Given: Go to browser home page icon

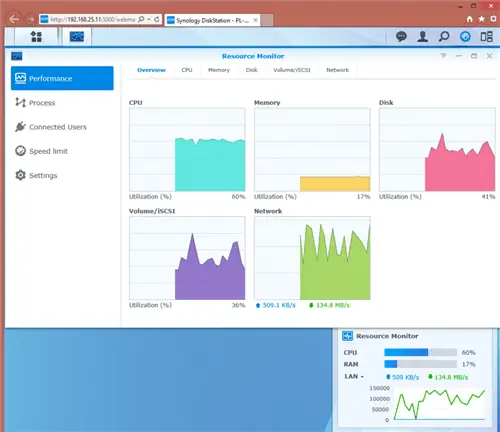Looking at the screenshot, I should (469, 19).
